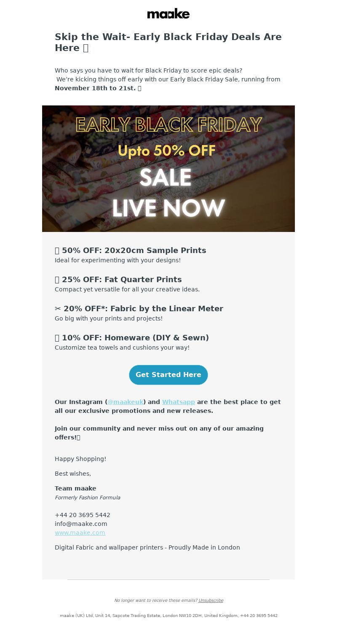Click the maake (UK) Ltd footer address
Screen dimensions: 337x644
168,616
